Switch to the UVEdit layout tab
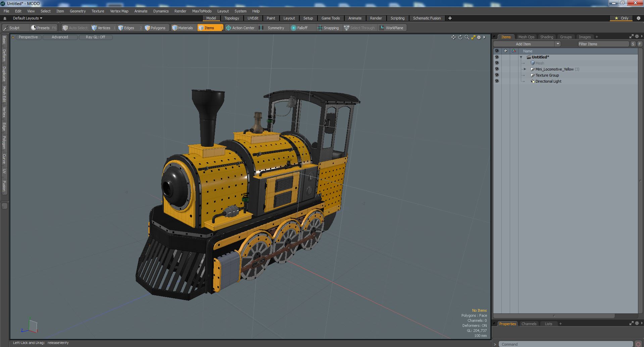 pos(253,18)
